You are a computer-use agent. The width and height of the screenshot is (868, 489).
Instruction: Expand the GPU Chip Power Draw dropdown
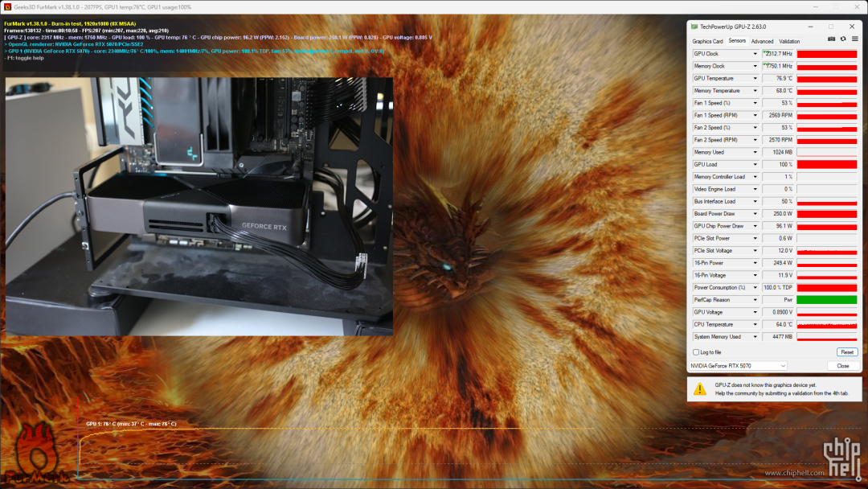755,226
